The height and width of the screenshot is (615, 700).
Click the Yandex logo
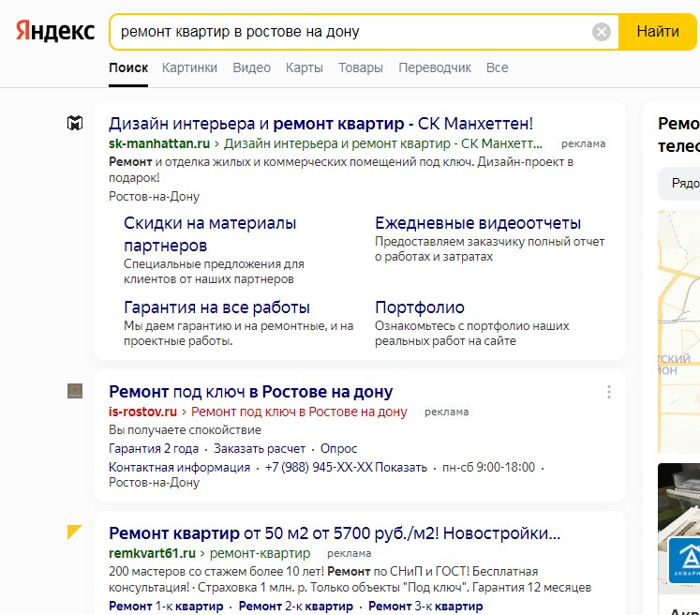[x=55, y=32]
